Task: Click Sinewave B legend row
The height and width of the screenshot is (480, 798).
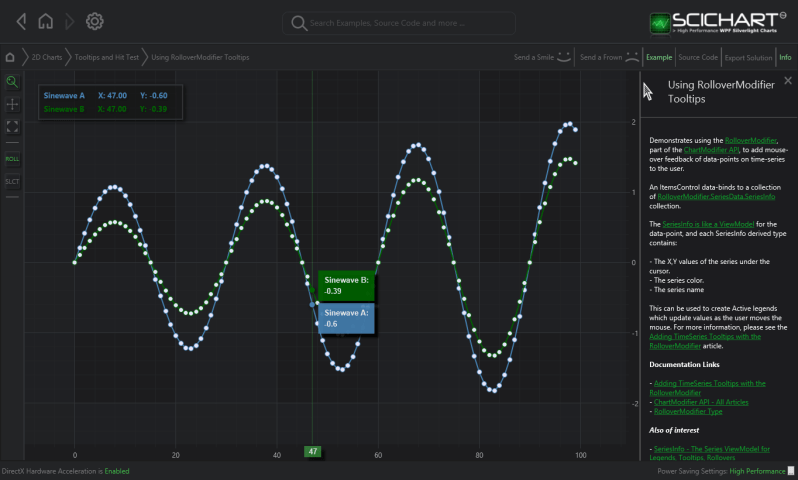Action: [x=106, y=109]
